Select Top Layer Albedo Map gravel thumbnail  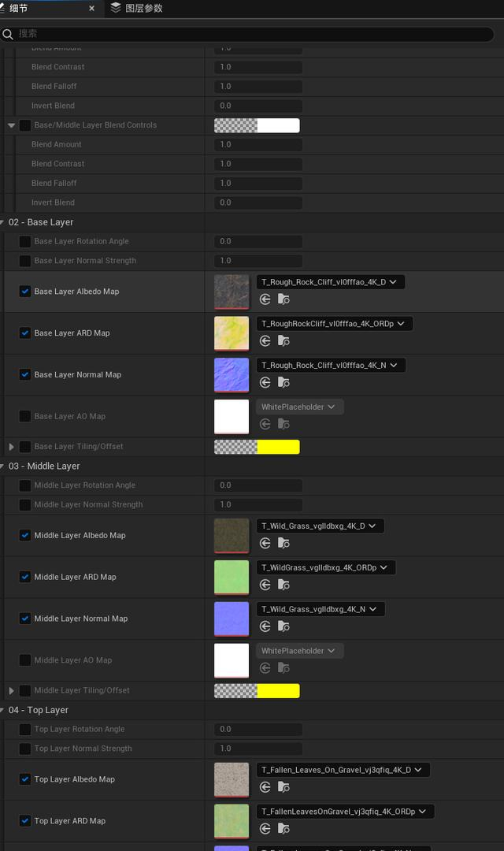pyautogui.click(x=232, y=780)
